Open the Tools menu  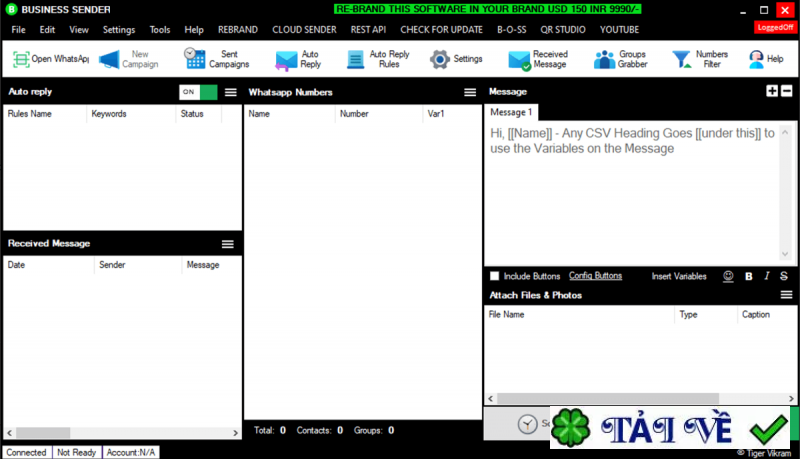click(160, 30)
